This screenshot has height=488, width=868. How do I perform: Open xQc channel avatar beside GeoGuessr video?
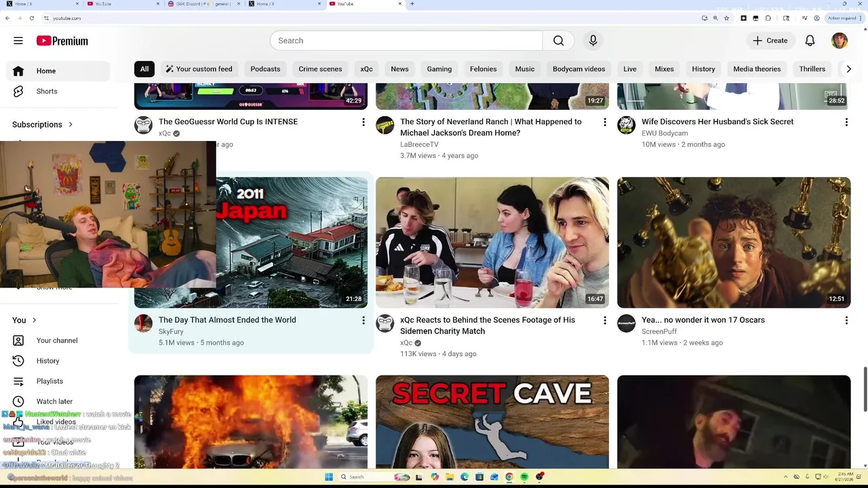[143, 125]
